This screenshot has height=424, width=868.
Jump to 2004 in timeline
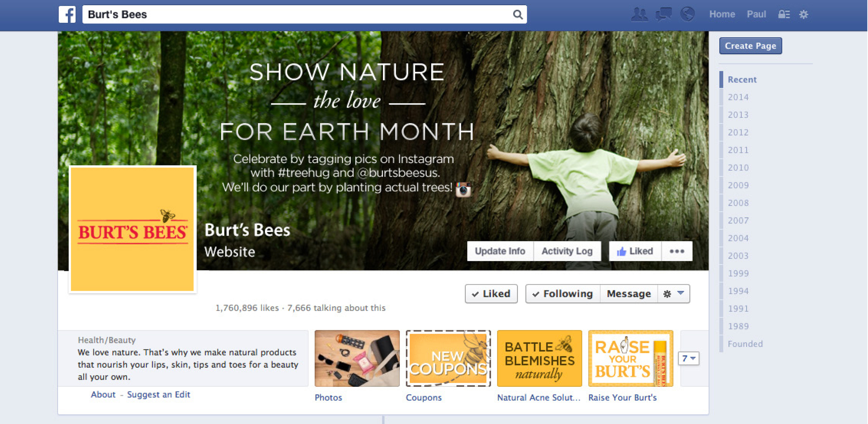[x=738, y=238]
